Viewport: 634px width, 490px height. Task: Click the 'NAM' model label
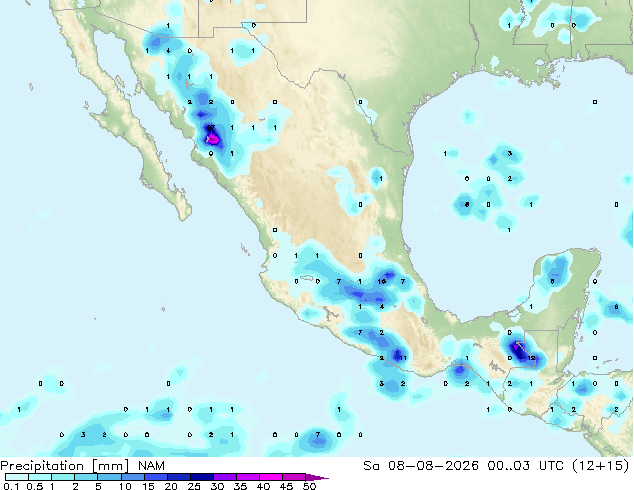(151, 466)
